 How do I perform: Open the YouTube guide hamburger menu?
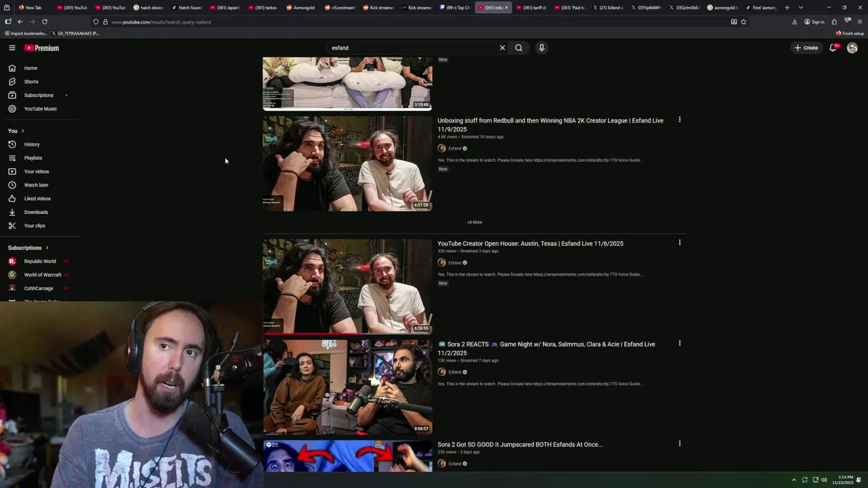pos(12,48)
